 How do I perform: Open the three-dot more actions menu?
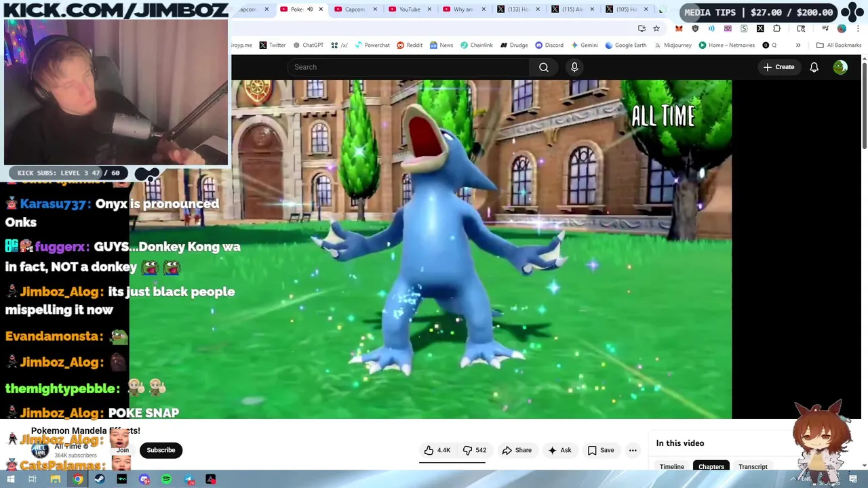tap(633, 450)
